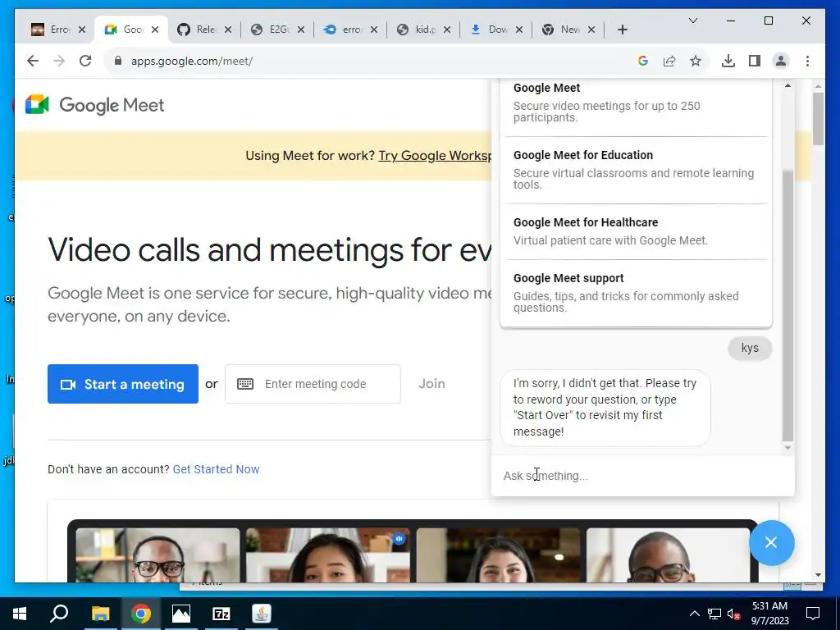
Task: Open the Get Started Now link
Action: click(216, 469)
